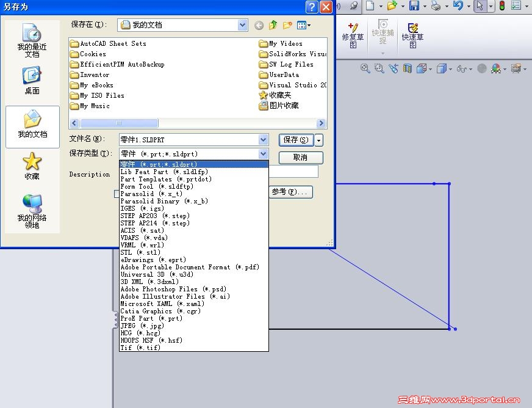Open the view menu icon

tap(303, 25)
